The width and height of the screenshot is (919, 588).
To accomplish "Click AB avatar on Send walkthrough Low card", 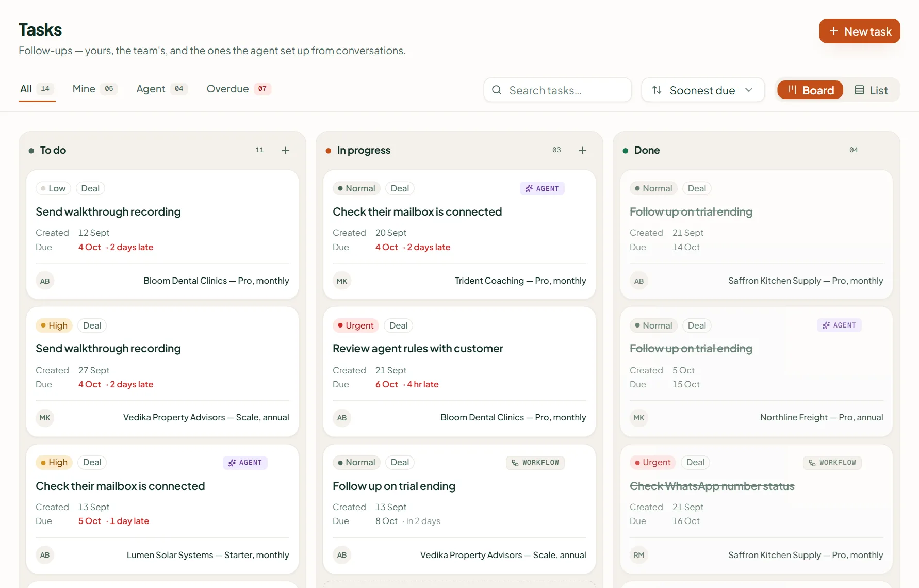I will (x=45, y=281).
